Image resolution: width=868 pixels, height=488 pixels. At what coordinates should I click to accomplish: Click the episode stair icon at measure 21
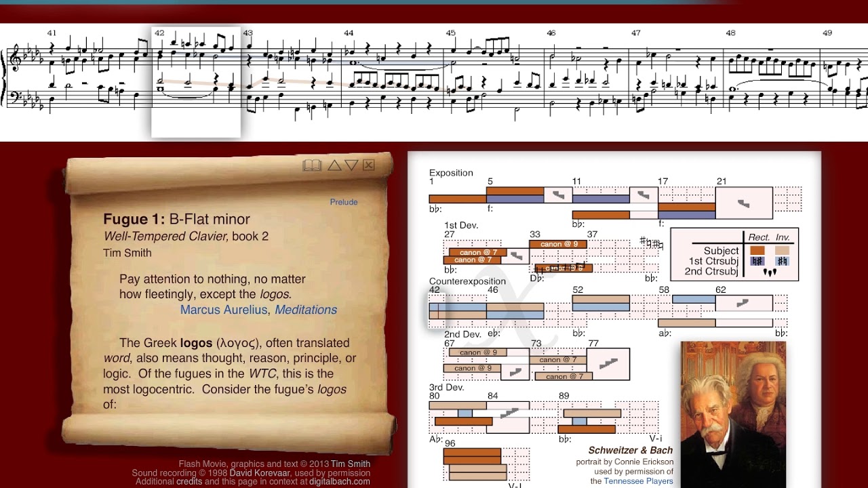pos(744,203)
